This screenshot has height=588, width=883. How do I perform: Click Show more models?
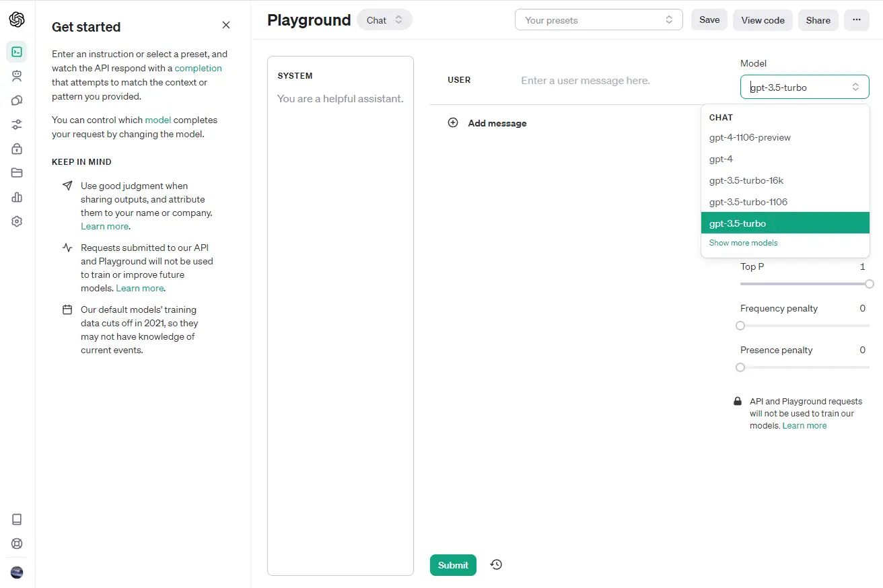pos(743,243)
